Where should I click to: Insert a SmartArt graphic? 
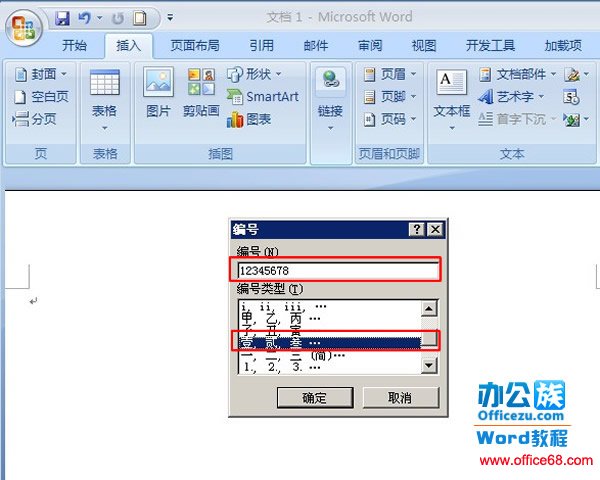pos(262,96)
